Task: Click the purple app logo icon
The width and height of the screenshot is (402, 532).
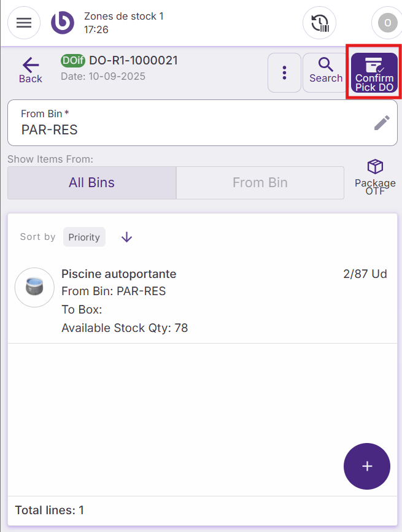Action: pyautogui.click(x=62, y=23)
